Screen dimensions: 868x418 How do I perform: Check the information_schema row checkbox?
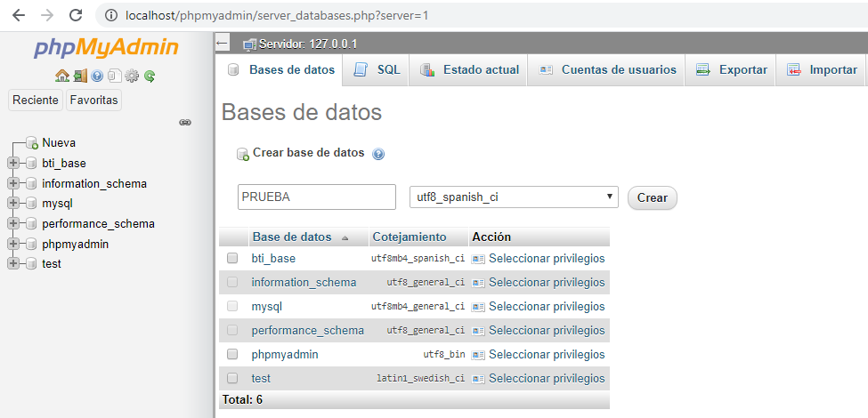coord(232,282)
